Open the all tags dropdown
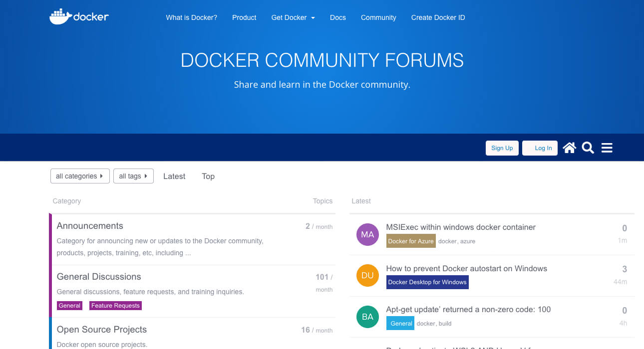 [x=133, y=176]
